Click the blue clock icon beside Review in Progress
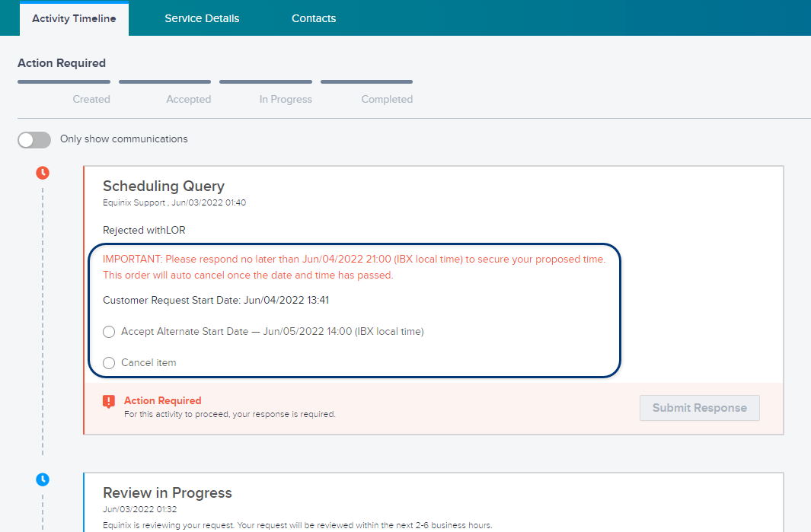Viewport: 811px width, 532px height. pyautogui.click(x=43, y=479)
